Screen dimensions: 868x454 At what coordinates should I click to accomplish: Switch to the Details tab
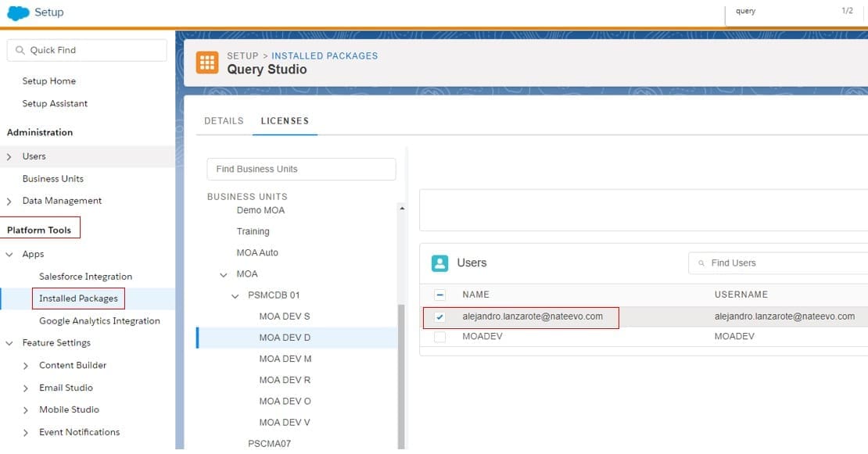[224, 121]
